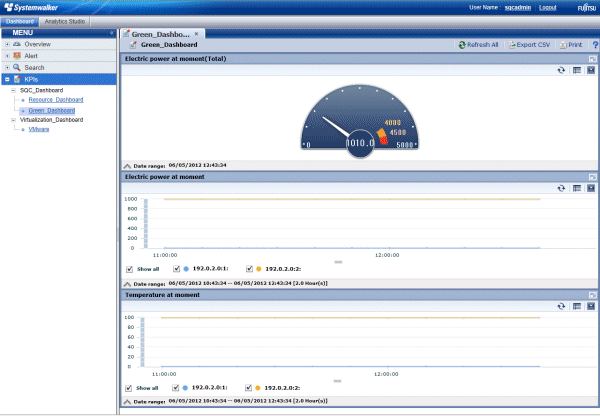This screenshot has height=416, width=600.
Task: Toggle Show all in Temperature chart
Action: pyautogui.click(x=129, y=388)
